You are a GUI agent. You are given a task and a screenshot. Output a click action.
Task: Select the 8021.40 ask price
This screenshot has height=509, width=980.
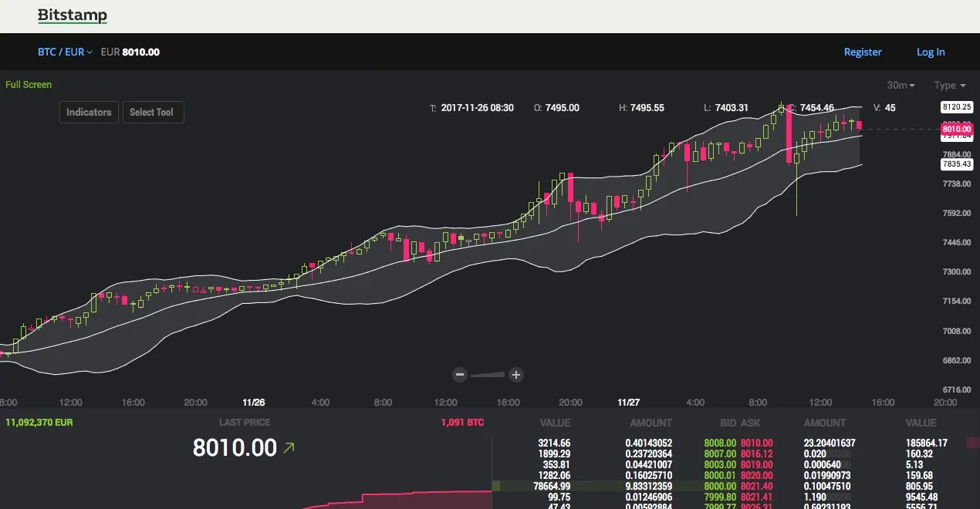click(756, 487)
